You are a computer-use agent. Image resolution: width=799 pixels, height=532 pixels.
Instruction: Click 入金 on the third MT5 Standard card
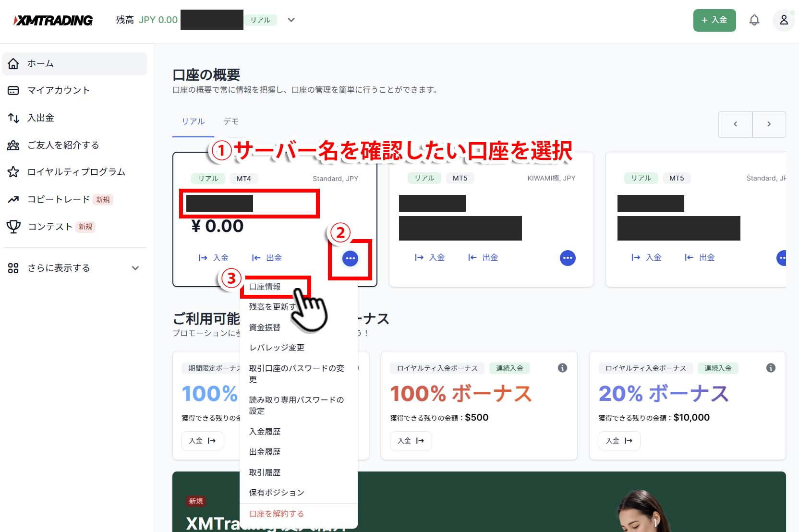[646, 257]
